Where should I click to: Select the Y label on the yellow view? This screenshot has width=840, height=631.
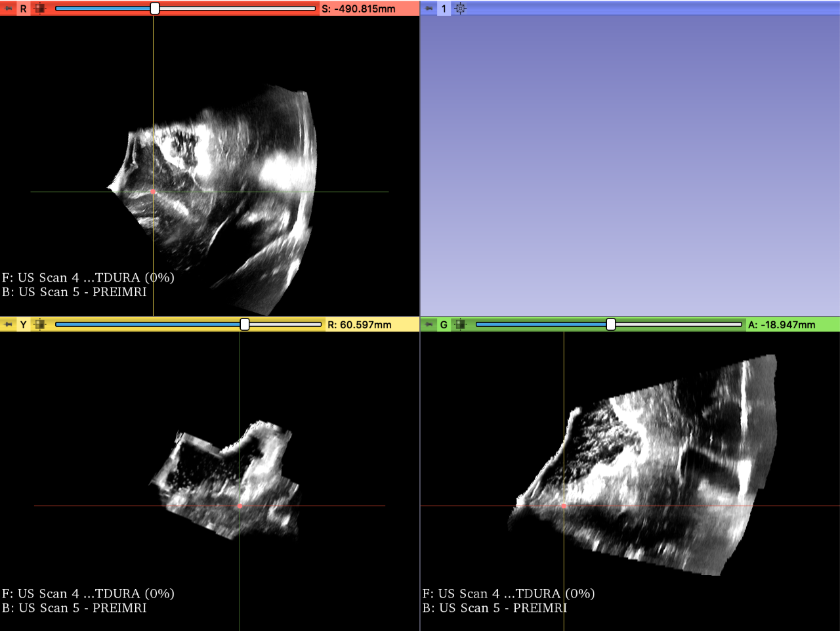pyautogui.click(x=22, y=324)
